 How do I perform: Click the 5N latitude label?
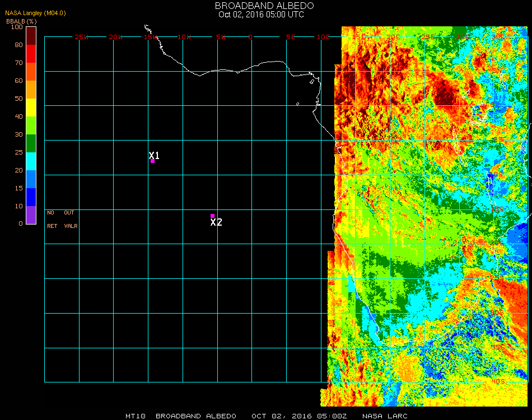pos(497,71)
